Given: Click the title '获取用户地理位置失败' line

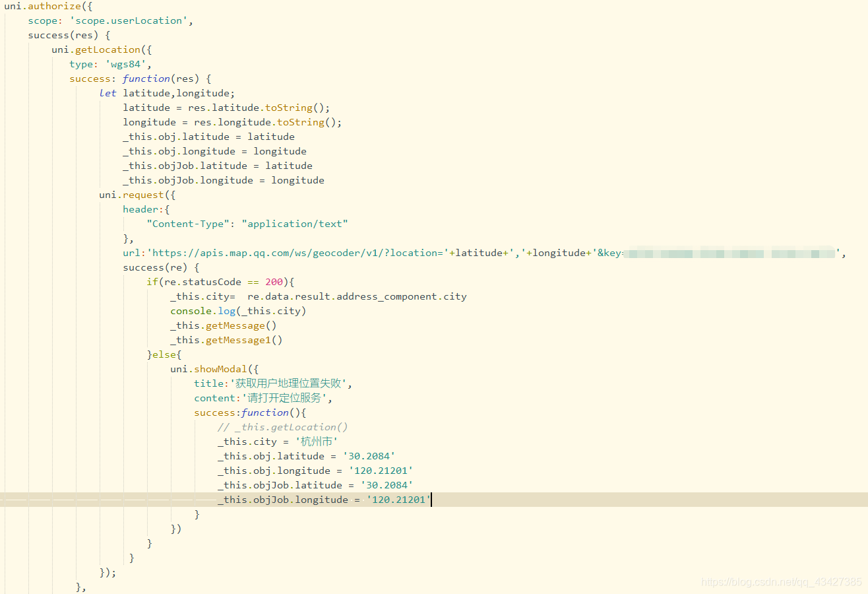Looking at the screenshot, I should [274, 383].
